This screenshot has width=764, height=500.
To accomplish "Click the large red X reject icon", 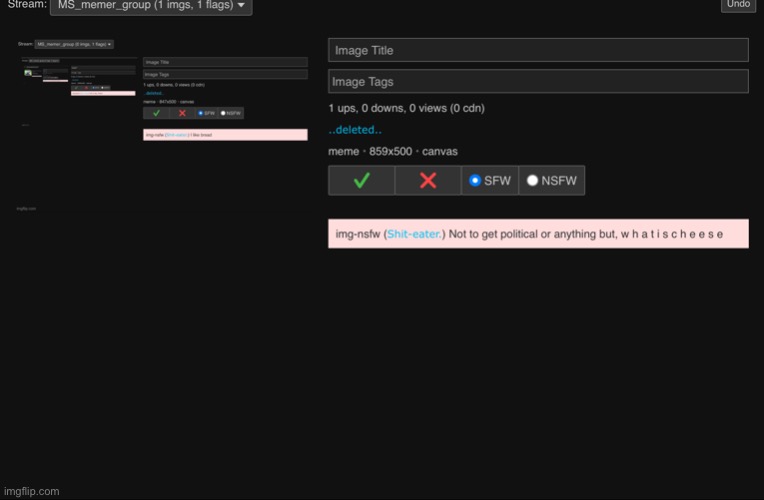I will pyautogui.click(x=428, y=180).
